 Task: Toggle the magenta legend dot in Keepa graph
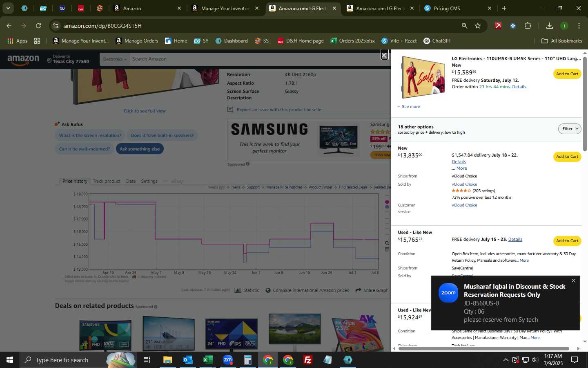387,202
